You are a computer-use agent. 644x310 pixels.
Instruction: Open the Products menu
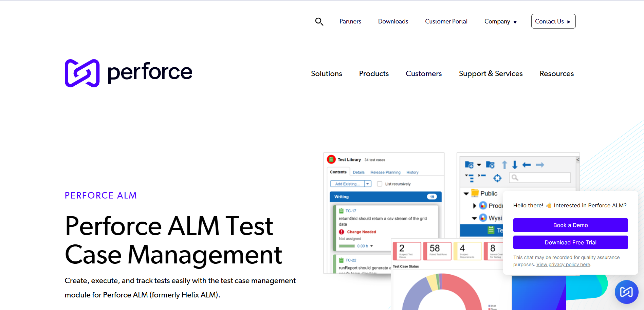pos(374,73)
